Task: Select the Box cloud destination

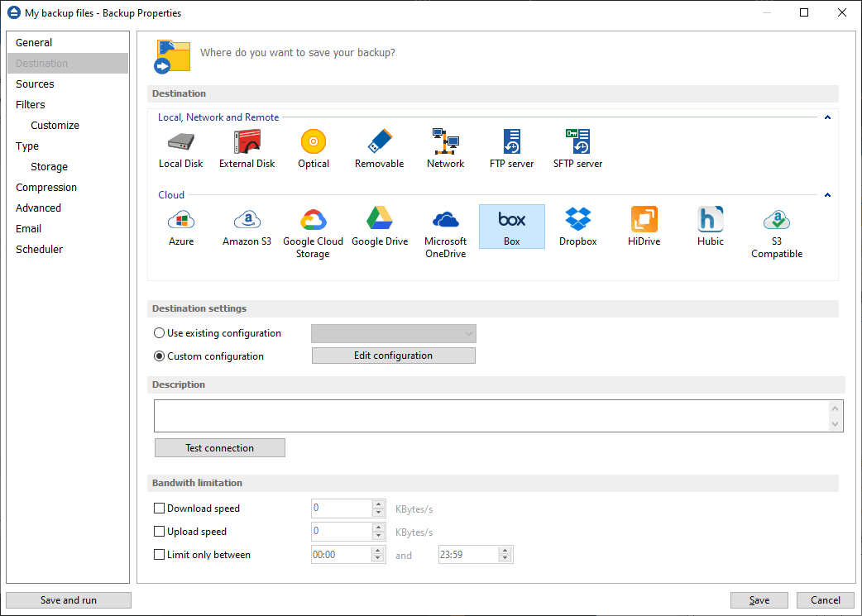Action: point(512,227)
